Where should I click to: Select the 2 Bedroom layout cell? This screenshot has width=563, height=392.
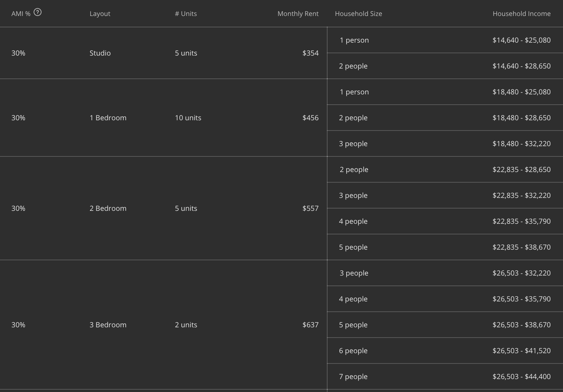[108, 209]
